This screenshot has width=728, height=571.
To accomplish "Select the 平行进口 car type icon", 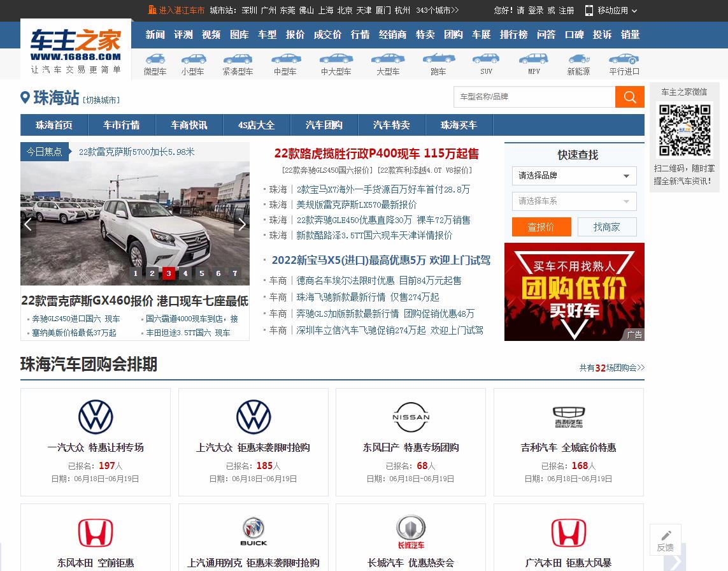I will tap(624, 59).
